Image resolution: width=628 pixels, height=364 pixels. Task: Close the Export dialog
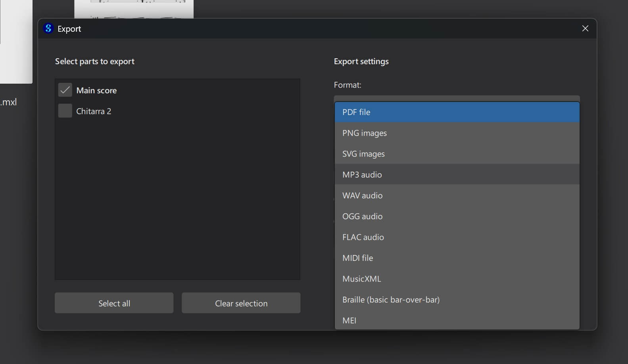[x=585, y=29]
